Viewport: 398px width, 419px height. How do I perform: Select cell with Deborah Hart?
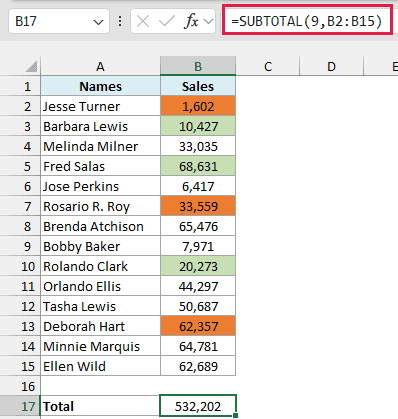click(x=100, y=326)
